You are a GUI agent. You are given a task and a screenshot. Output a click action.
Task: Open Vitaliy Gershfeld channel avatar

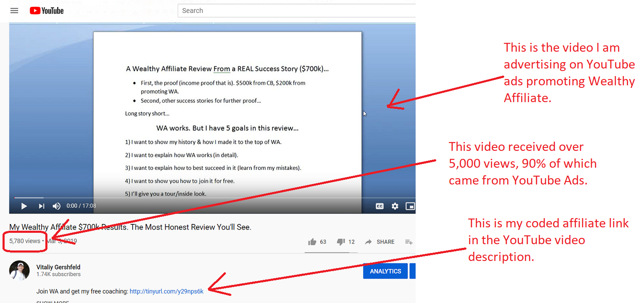click(x=19, y=271)
